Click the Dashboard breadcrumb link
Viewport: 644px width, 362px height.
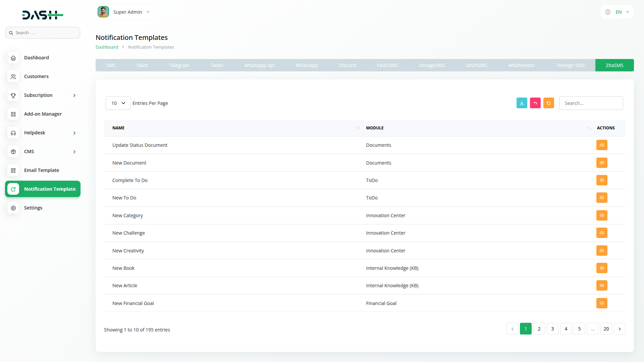point(107,47)
